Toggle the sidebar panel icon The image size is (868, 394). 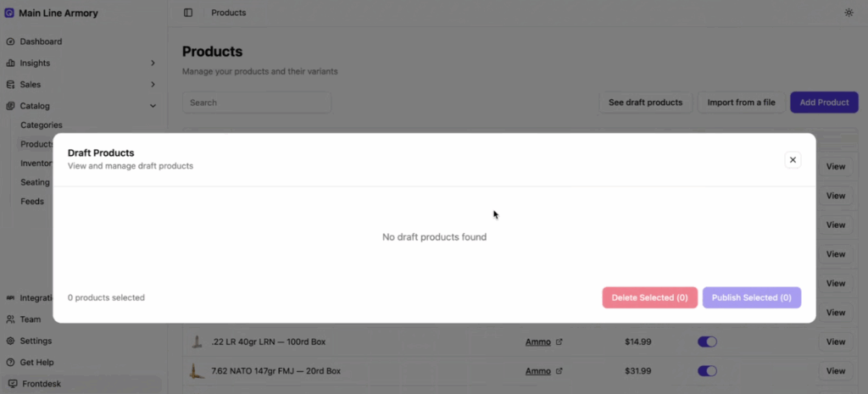[x=188, y=13]
